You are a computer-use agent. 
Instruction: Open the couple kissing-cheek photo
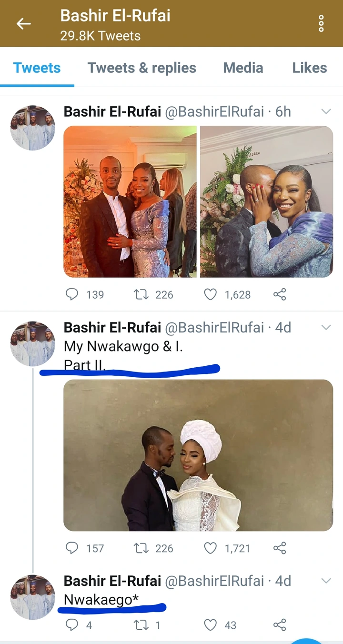(x=266, y=201)
